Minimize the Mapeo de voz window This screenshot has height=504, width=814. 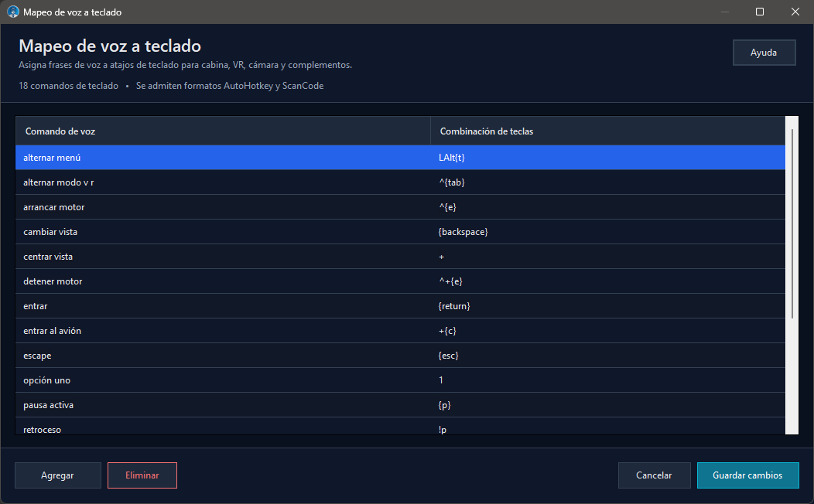725,12
